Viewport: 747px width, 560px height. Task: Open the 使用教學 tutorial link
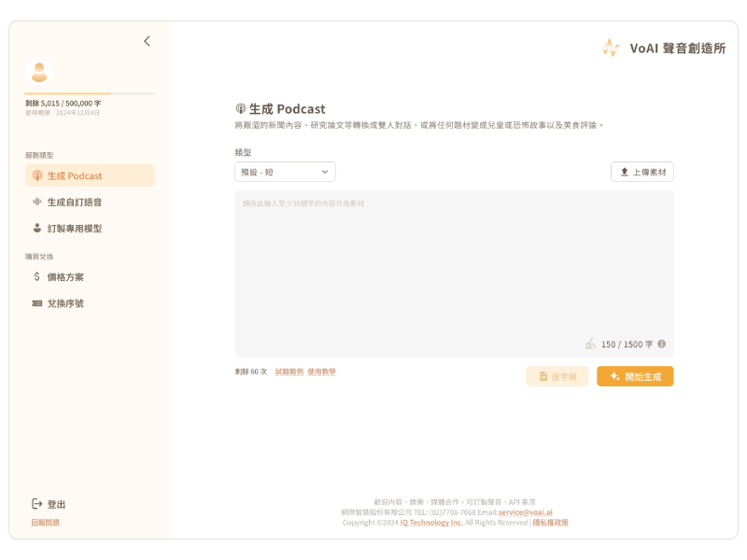coord(321,371)
